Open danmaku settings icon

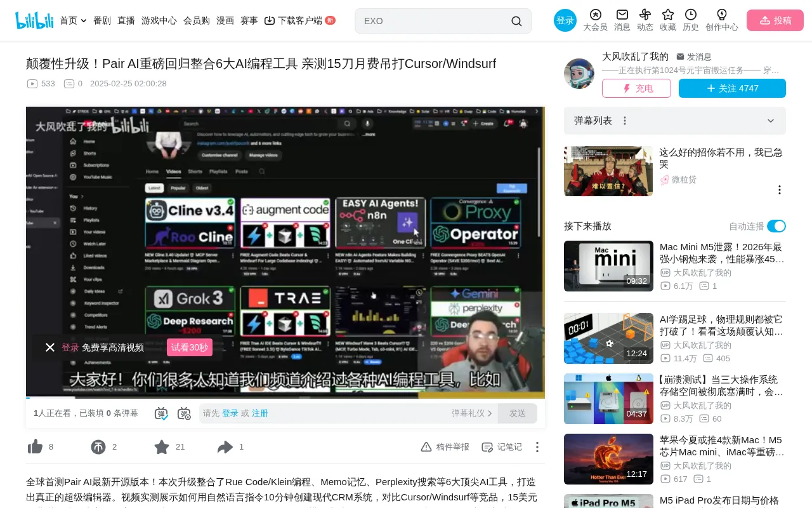coord(184,413)
